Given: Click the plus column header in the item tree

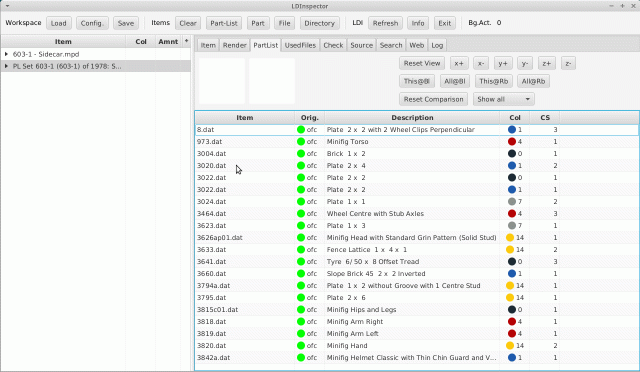Looking at the screenshot, I should click(x=187, y=41).
